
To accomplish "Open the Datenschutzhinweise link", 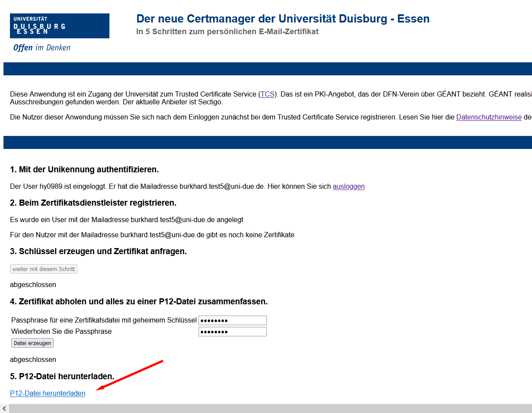I will coord(489,117).
